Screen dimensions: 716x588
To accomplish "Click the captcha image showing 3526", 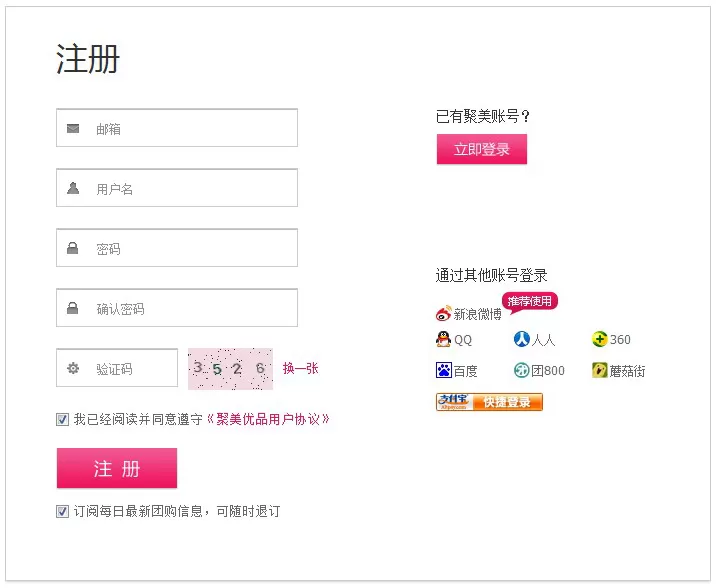I will 231,368.
